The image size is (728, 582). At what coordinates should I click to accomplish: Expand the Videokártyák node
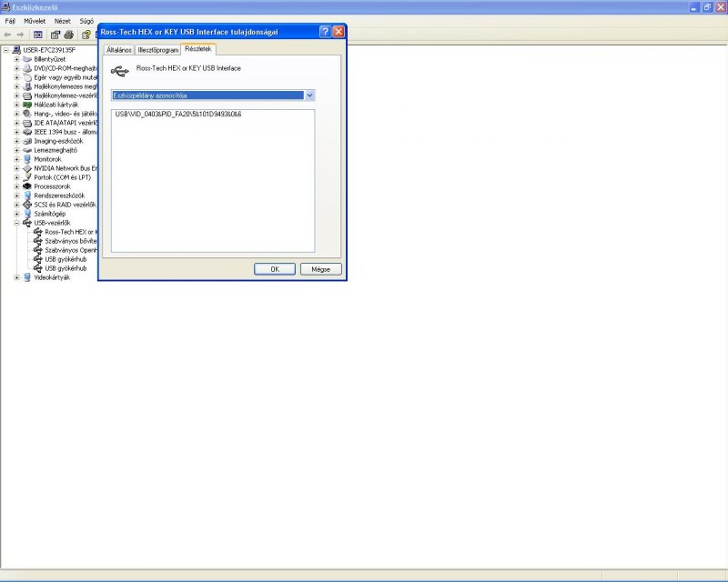16,277
